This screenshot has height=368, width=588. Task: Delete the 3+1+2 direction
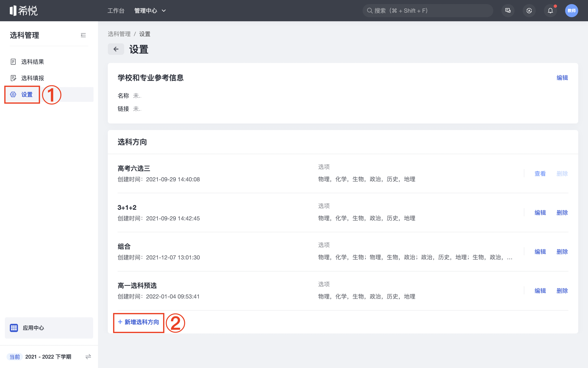pos(562,213)
